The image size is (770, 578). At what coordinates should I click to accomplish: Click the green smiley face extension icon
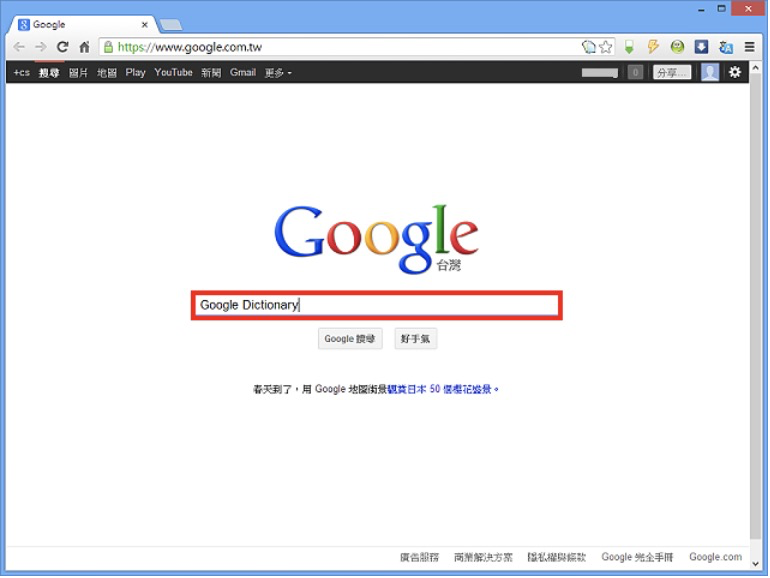pos(677,47)
